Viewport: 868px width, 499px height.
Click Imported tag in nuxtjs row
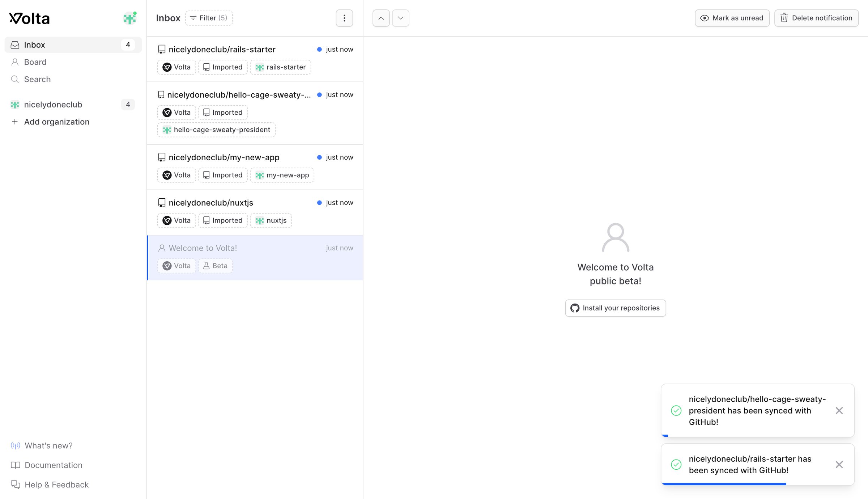coord(223,220)
